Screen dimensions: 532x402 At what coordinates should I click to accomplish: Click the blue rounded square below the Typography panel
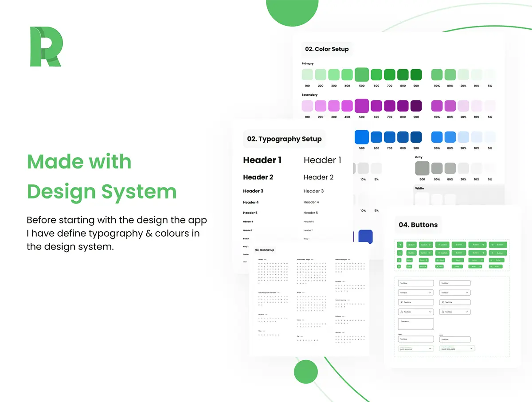coord(365,236)
